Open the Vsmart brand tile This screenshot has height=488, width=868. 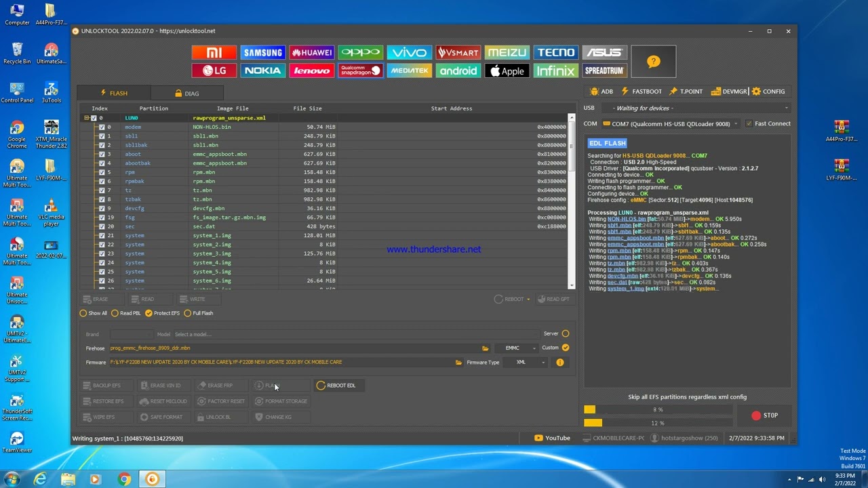[458, 52]
